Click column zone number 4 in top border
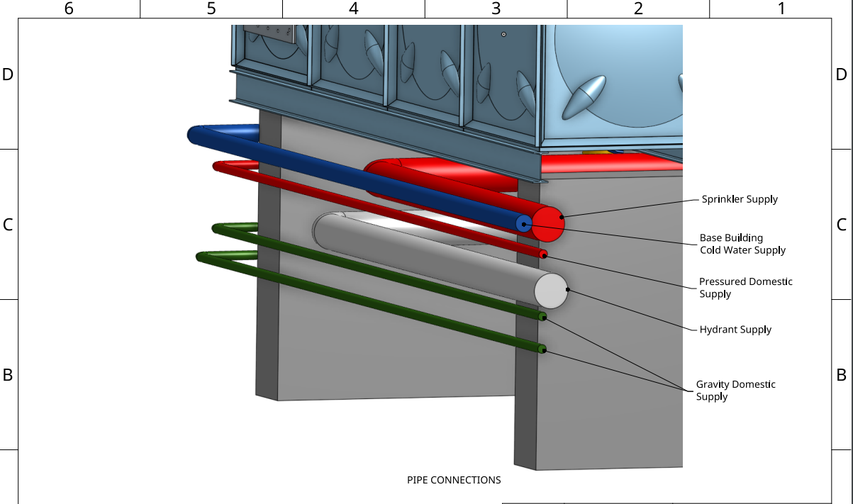This screenshot has height=504, width=853. (354, 9)
